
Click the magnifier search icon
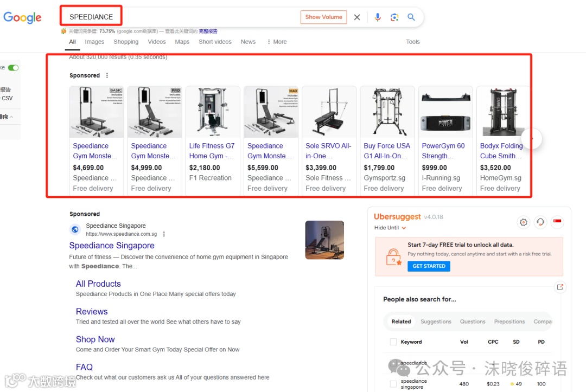click(x=411, y=17)
